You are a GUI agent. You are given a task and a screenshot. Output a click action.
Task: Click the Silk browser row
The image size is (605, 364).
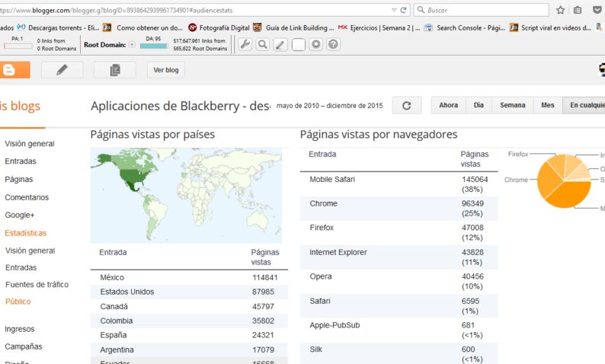(399, 353)
